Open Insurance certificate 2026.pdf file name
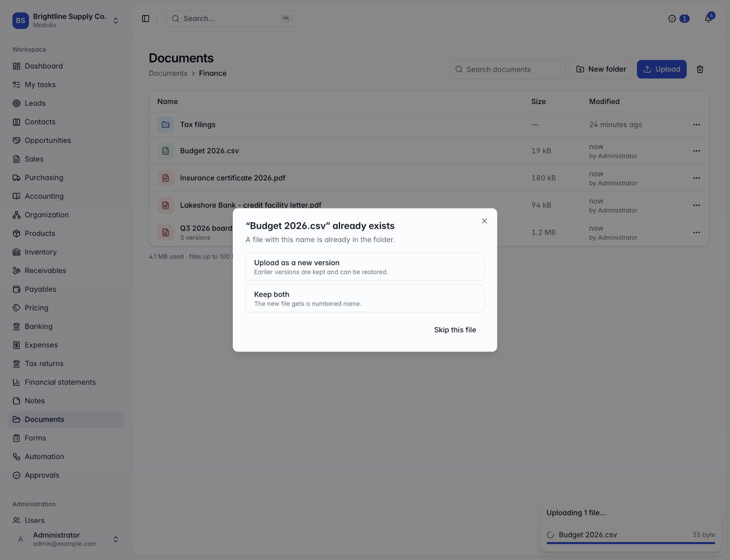This screenshot has height=560, width=730. (x=232, y=178)
